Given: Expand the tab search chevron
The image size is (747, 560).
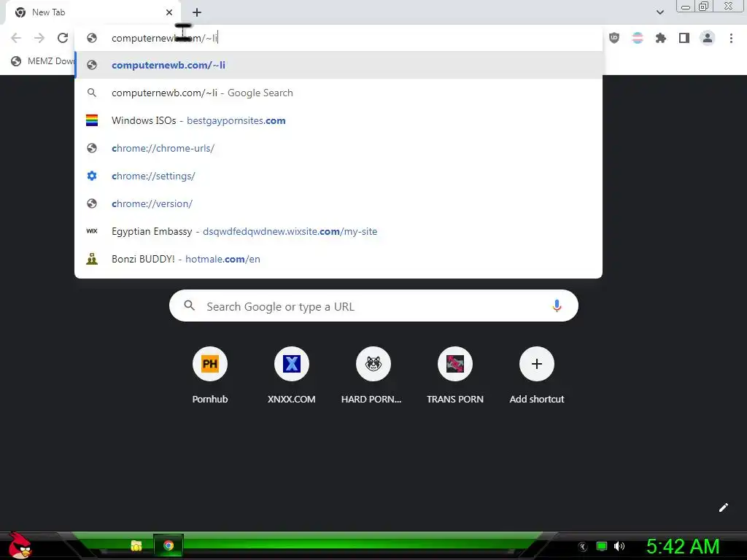Looking at the screenshot, I should pyautogui.click(x=659, y=12).
